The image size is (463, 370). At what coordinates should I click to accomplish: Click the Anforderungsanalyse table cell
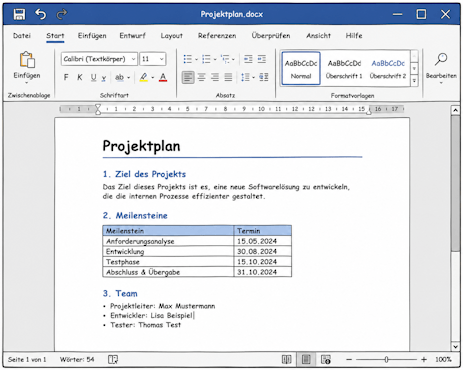click(168, 241)
